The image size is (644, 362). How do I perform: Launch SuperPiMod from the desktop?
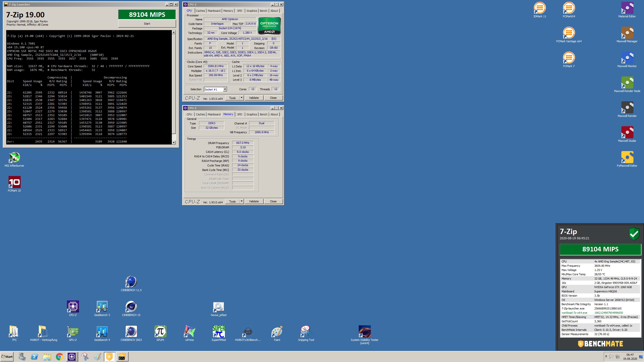tap(219, 334)
